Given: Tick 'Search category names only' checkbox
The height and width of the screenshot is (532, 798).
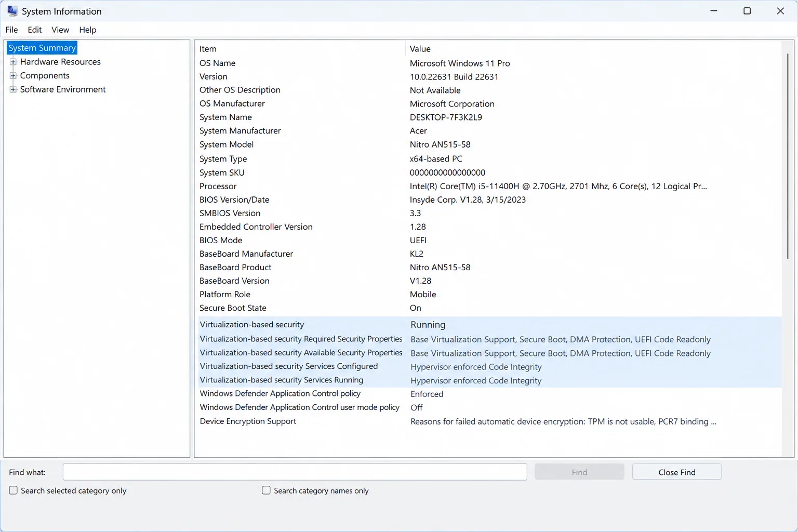Looking at the screenshot, I should (267, 490).
